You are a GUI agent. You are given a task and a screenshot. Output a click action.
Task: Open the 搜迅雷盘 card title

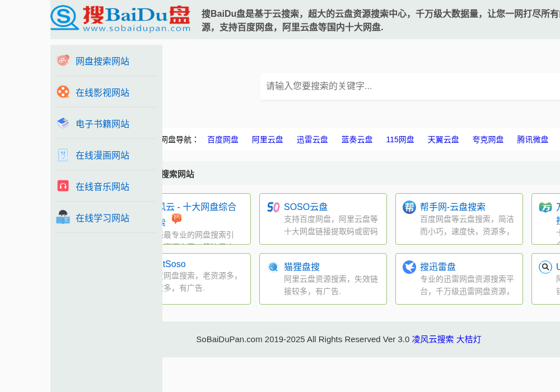pos(438,267)
